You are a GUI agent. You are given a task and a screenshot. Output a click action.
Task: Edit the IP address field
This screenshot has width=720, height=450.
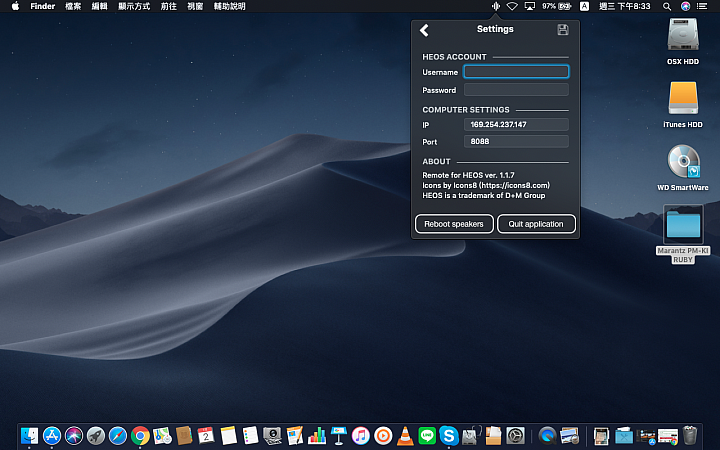(516, 124)
